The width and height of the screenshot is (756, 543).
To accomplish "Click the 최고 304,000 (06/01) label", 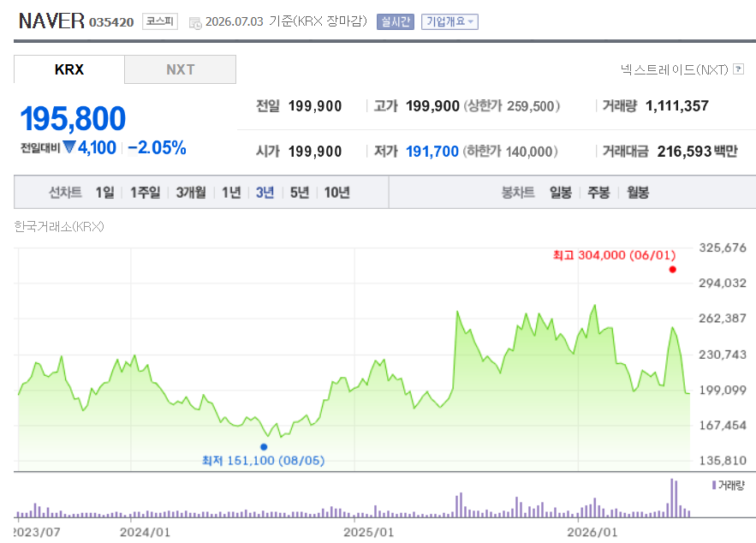I will [x=614, y=255].
